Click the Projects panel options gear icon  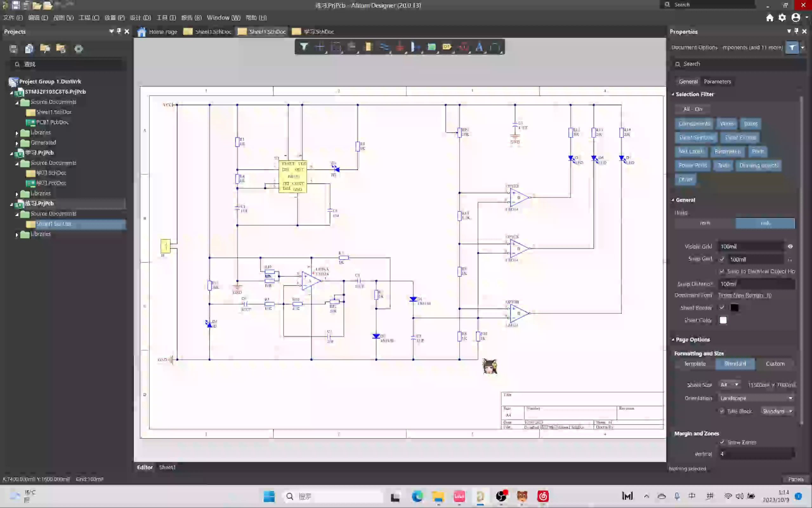pyautogui.click(x=79, y=49)
